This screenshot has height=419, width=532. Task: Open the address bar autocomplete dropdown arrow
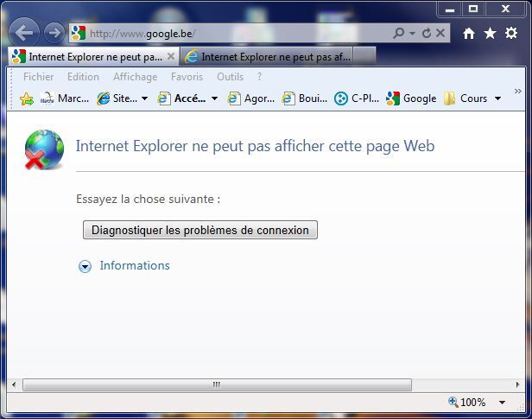[x=412, y=33]
